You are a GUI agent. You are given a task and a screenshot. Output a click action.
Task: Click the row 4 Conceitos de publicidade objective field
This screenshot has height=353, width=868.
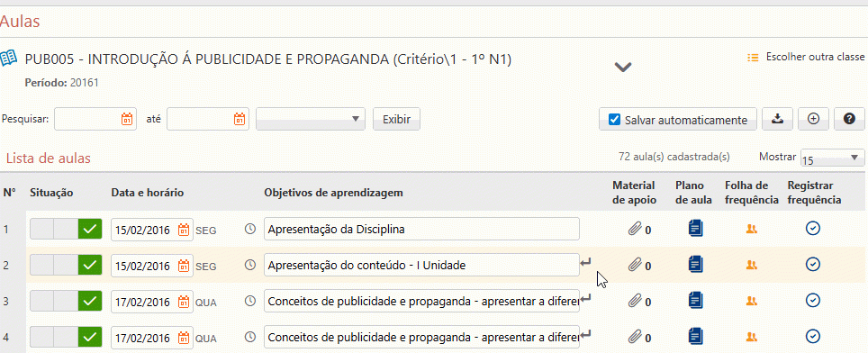coord(421,337)
